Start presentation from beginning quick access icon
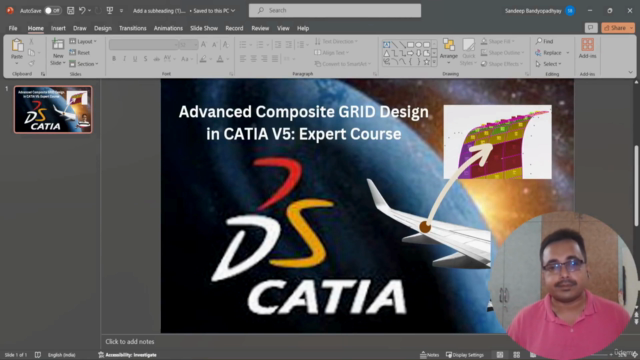 [x=110, y=11]
